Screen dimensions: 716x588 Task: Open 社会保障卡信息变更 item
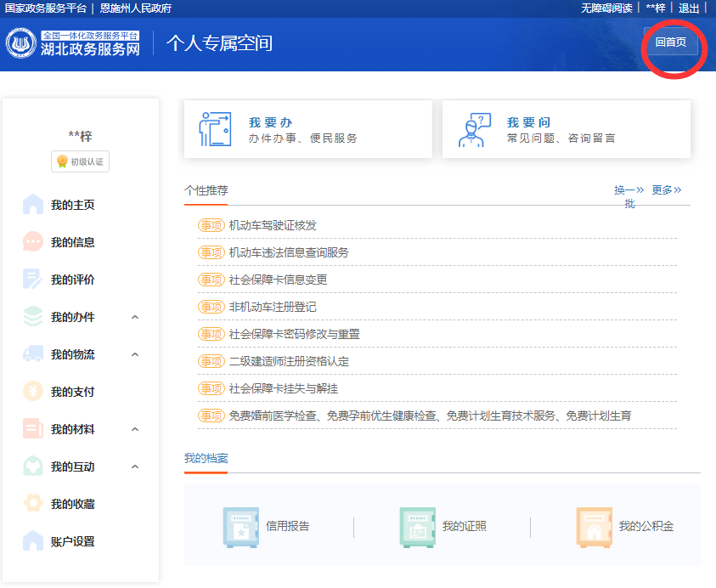click(x=278, y=280)
